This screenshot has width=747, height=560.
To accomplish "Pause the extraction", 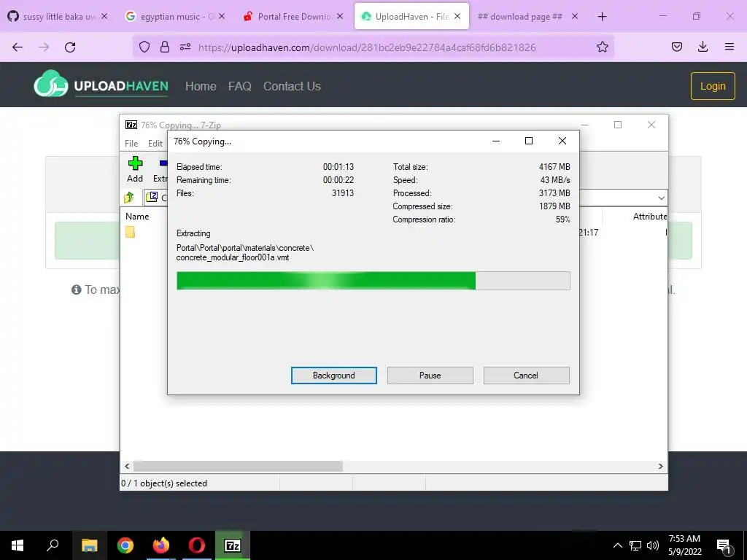I will tap(430, 376).
